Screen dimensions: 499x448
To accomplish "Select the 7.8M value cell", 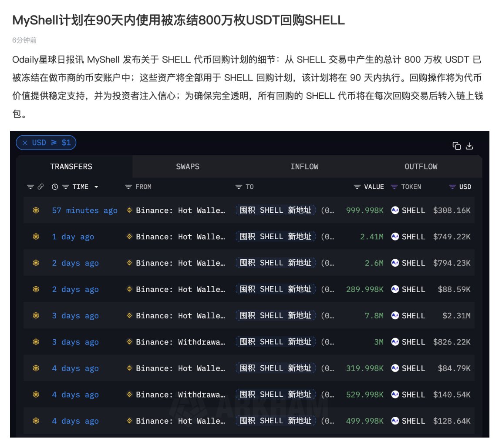I will (374, 316).
